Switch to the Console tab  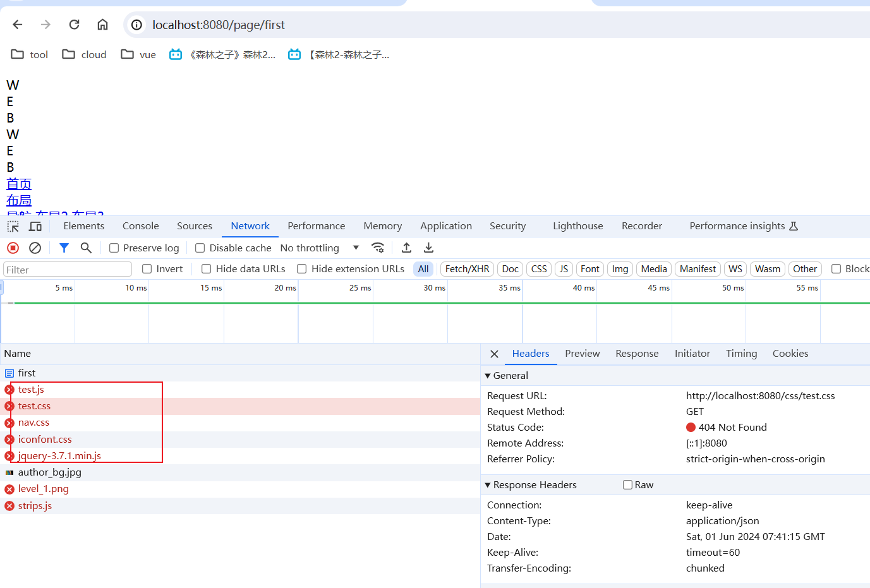pyautogui.click(x=141, y=226)
